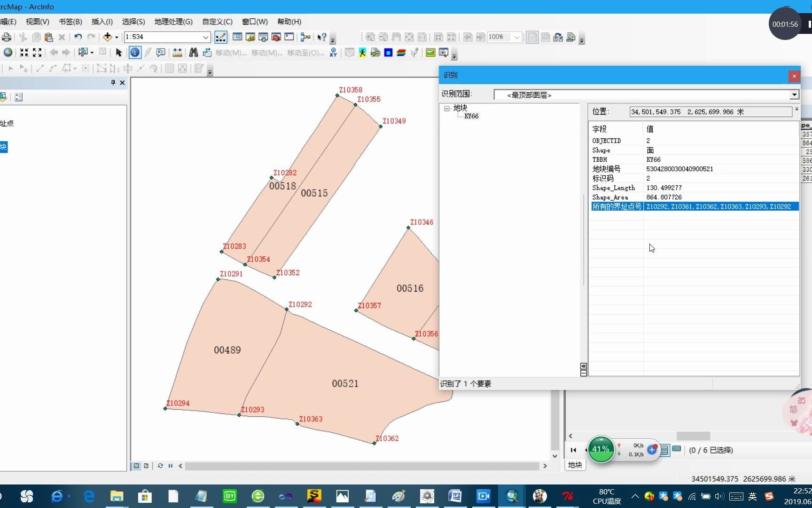The image size is (812, 508).
Task: Open the 识别范围 layer dropdown
Action: (x=794, y=95)
